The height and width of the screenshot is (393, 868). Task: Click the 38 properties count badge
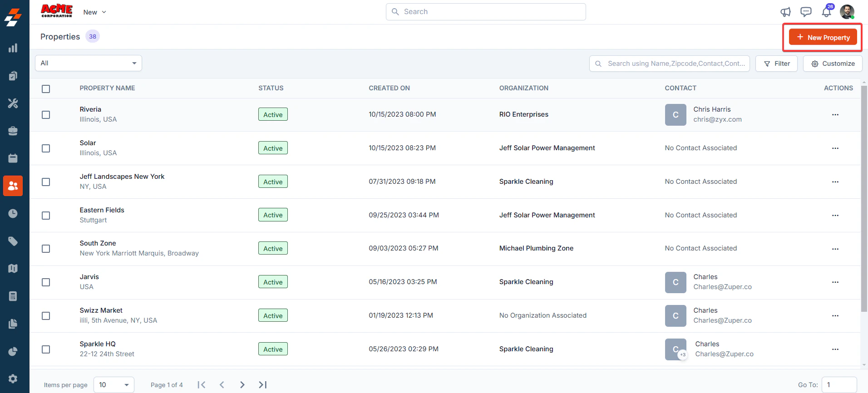(93, 36)
